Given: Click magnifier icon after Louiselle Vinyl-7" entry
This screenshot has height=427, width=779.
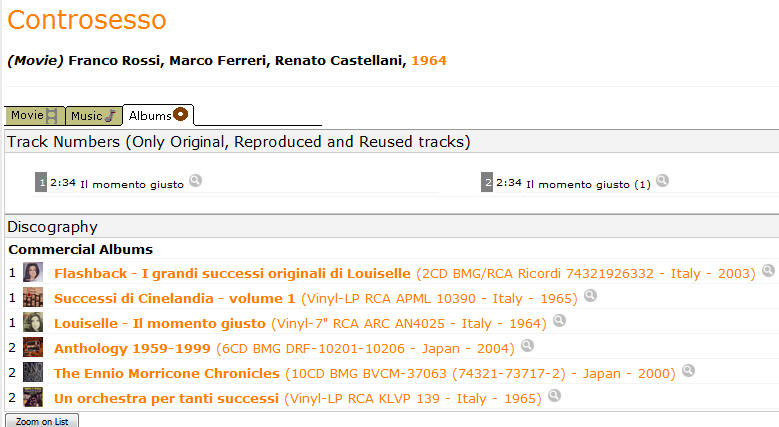Looking at the screenshot, I should (559, 320).
